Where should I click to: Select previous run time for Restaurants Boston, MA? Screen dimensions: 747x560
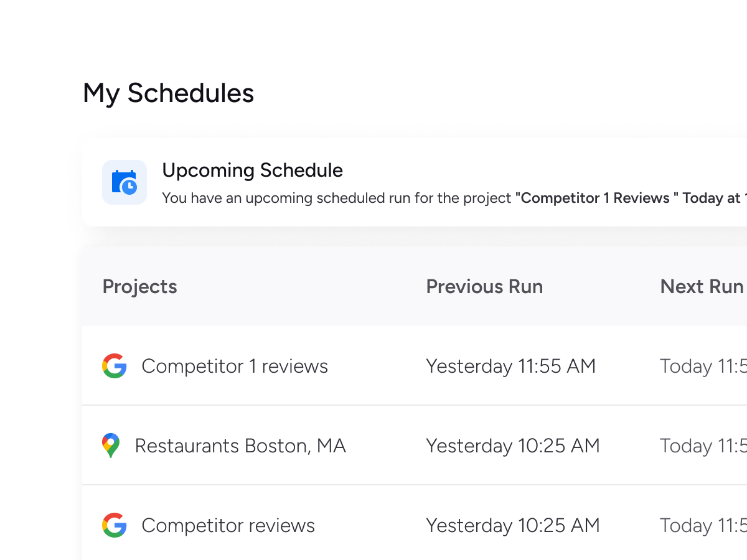(x=512, y=446)
